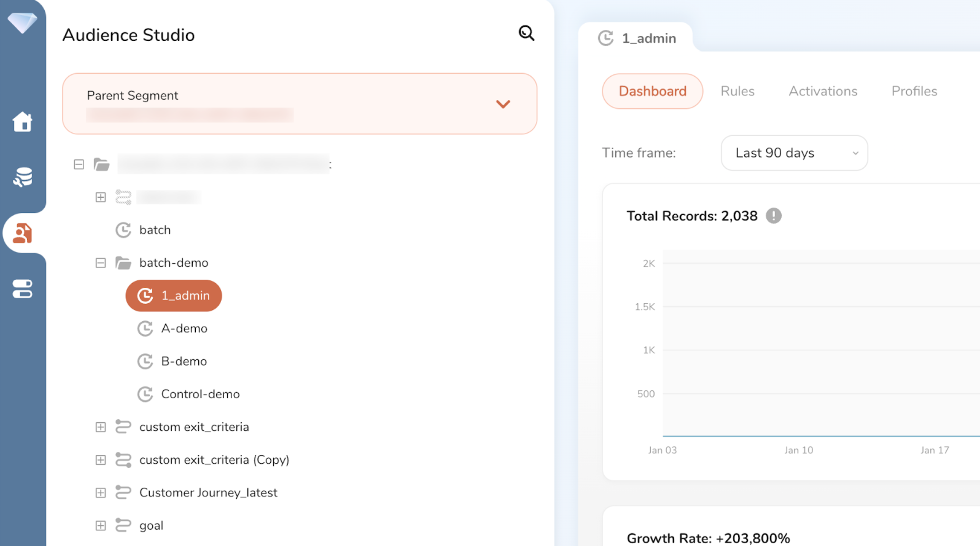Collapse the root folder tree node
Viewport: 980px width, 546px height.
tap(79, 164)
